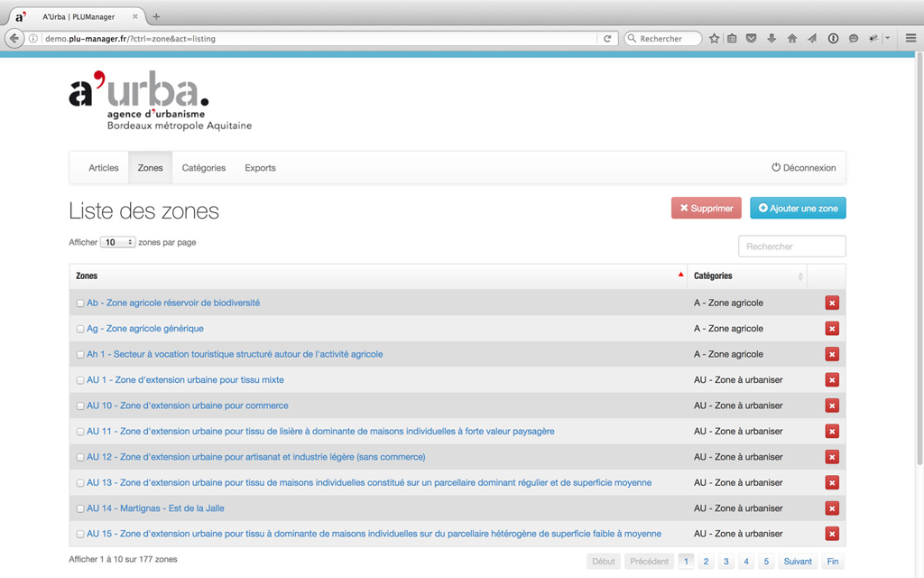The image size is (924, 578).
Task: Open downloads with the down arrow icon
Action: pyautogui.click(x=772, y=38)
